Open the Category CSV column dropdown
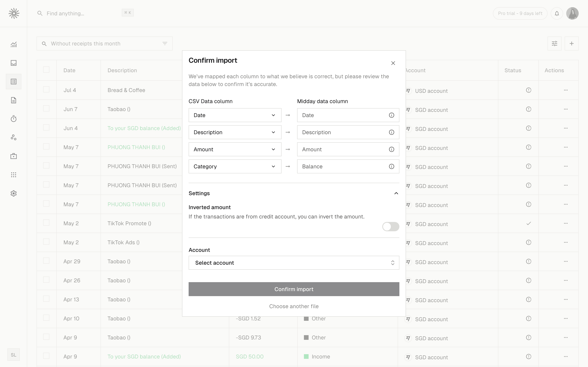Viewport: 588px width, 367px height. (235, 167)
